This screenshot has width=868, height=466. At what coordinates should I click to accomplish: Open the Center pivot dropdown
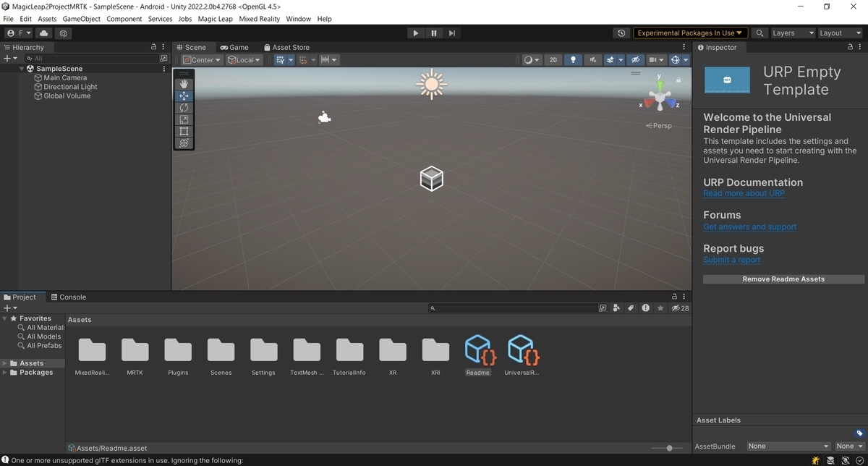202,60
